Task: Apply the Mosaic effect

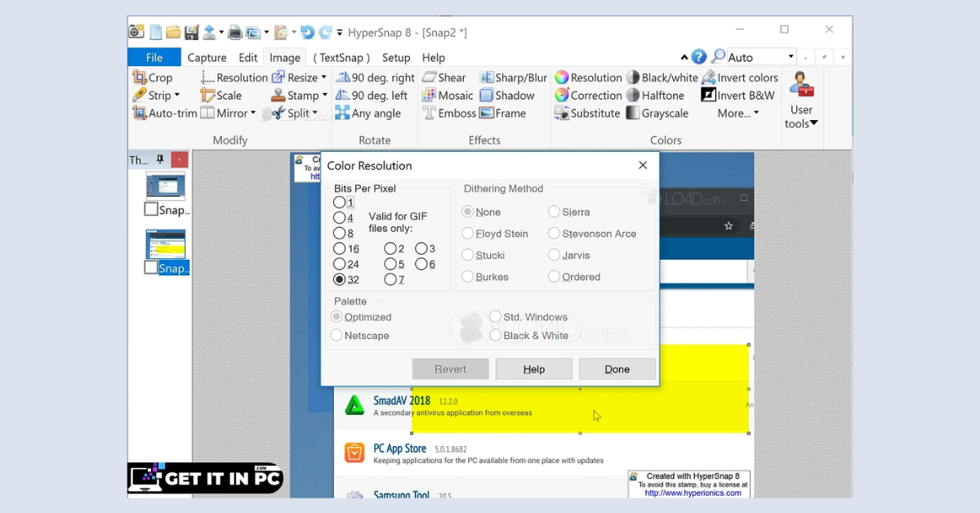Action: coord(448,96)
